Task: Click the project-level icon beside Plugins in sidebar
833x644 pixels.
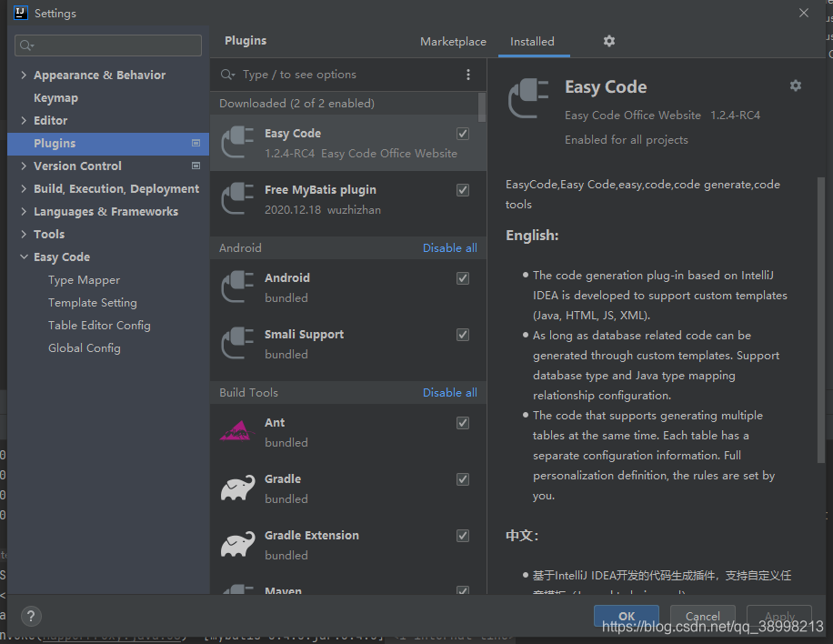Action: [x=196, y=143]
